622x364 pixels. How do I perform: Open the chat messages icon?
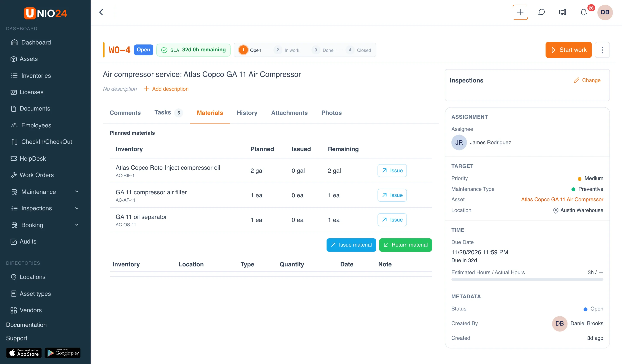coord(541,12)
